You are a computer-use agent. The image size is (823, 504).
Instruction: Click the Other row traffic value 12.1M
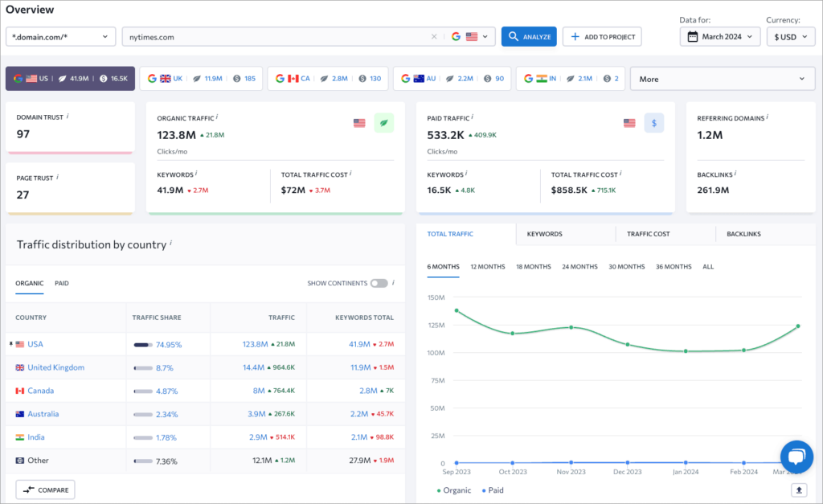[x=262, y=461]
